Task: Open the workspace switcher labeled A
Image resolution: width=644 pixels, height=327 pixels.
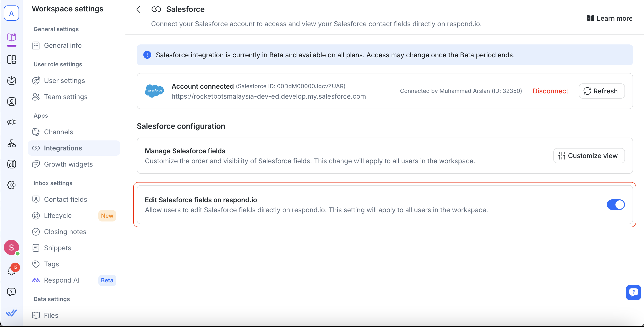Action: tap(11, 13)
